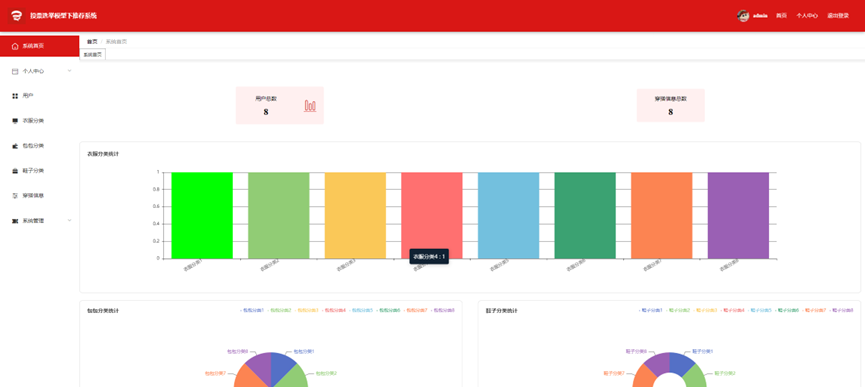Toggle the 包包分类2 legend item

click(x=279, y=310)
